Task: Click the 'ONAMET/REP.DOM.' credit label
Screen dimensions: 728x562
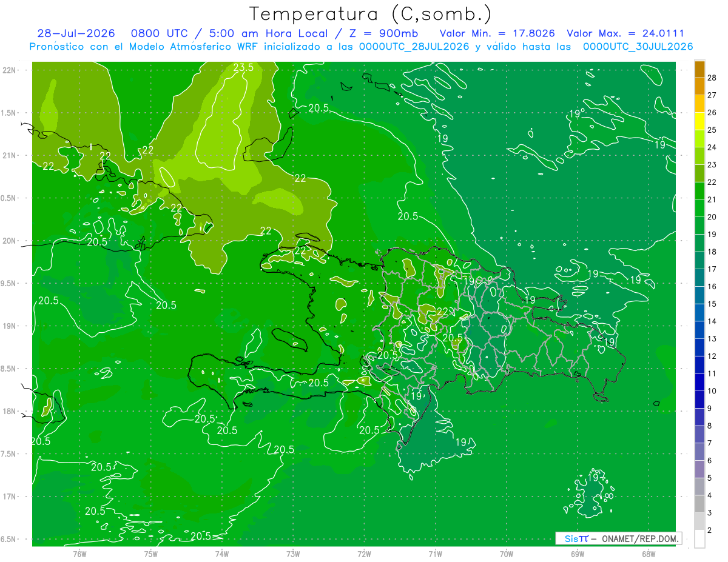Action: pyautogui.click(x=639, y=538)
